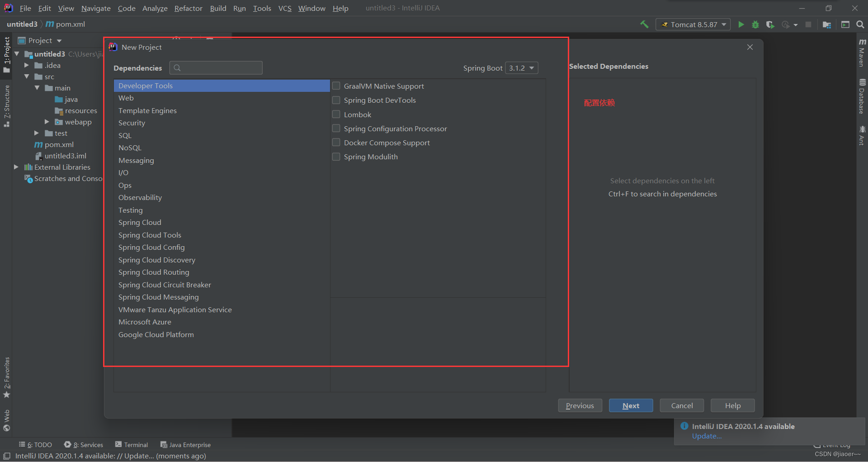This screenshot has height=462, width=868.
Task: Close the New Project dialog
Action: coord(750,47)
